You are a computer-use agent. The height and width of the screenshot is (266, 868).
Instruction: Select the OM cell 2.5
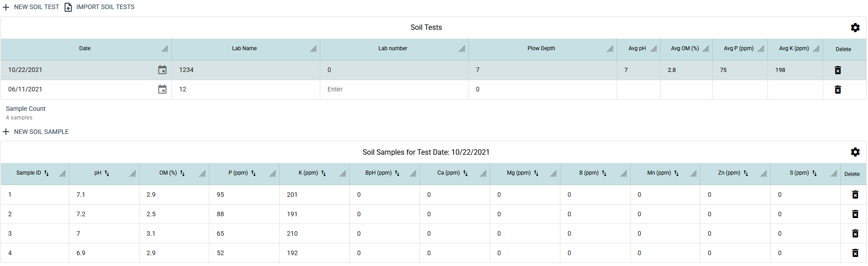tap(174, 214)
